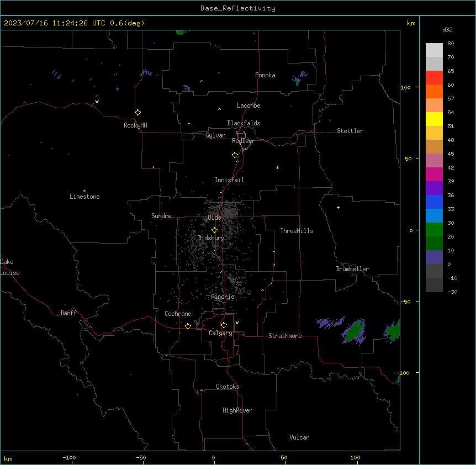Viewport: 476px width, 465px height.
Task: Click the Okotoks label
Action: pyautogui.click(x=228, y=387)
